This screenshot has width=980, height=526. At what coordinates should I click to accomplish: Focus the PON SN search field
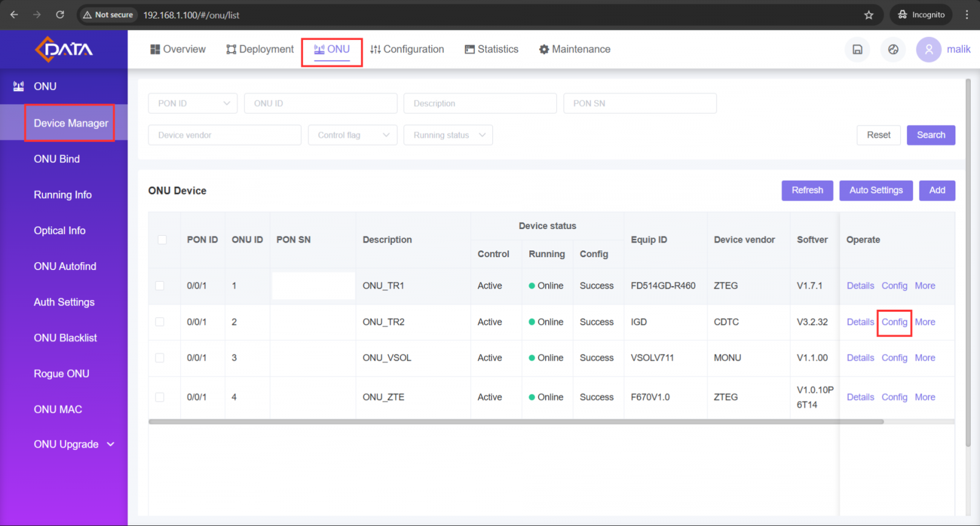639,103
